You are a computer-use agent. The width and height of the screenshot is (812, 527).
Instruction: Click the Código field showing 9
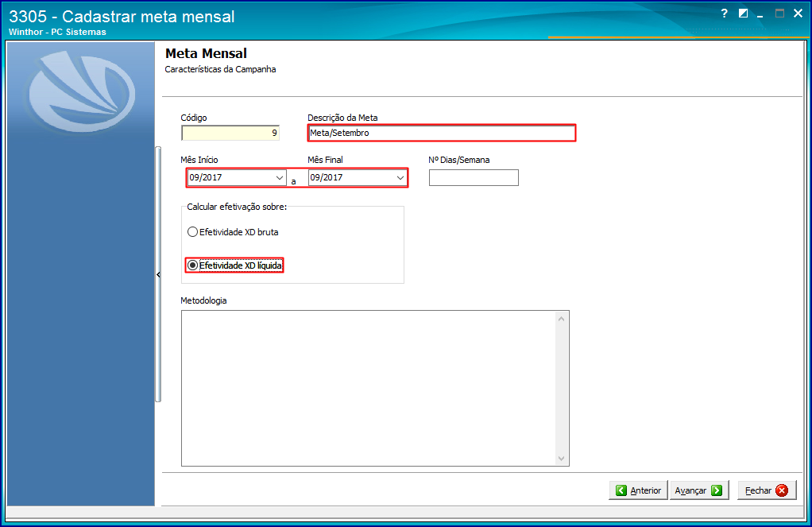[x=230, y=134]
